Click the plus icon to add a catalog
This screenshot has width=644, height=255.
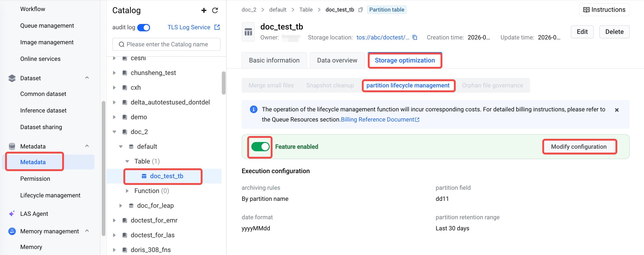pos(204,10)
